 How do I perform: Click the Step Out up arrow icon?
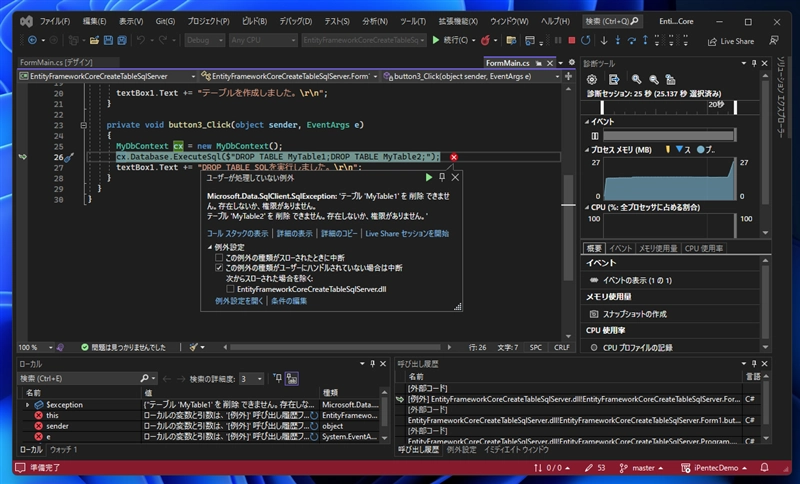pyautogui.click(x=645, y=40)
